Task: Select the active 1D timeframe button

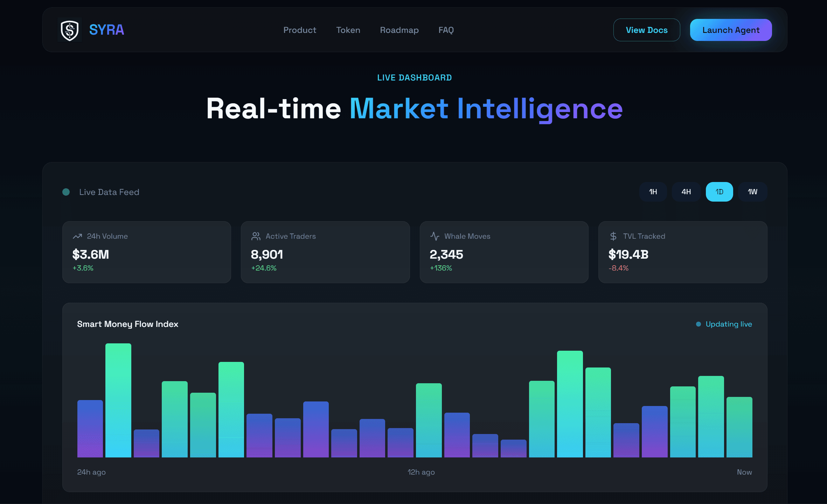Action: pos(719,192)
